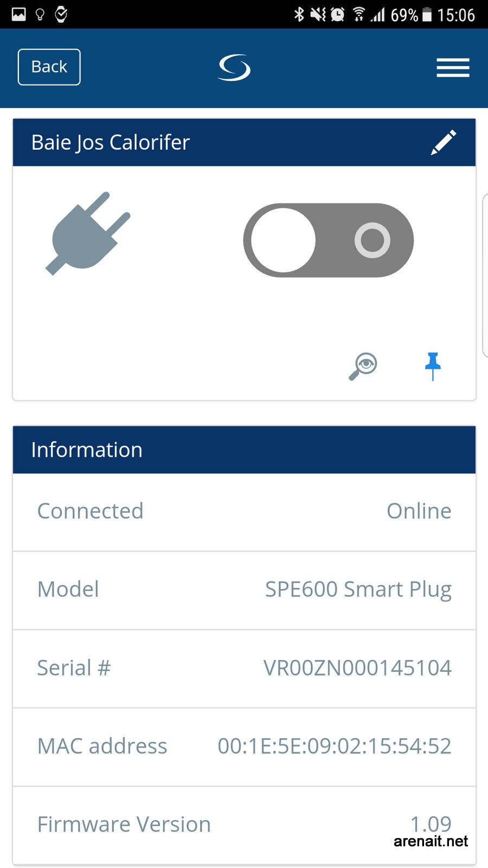Tap the serial number VR00ZN000145104

[x=357, y=668]
